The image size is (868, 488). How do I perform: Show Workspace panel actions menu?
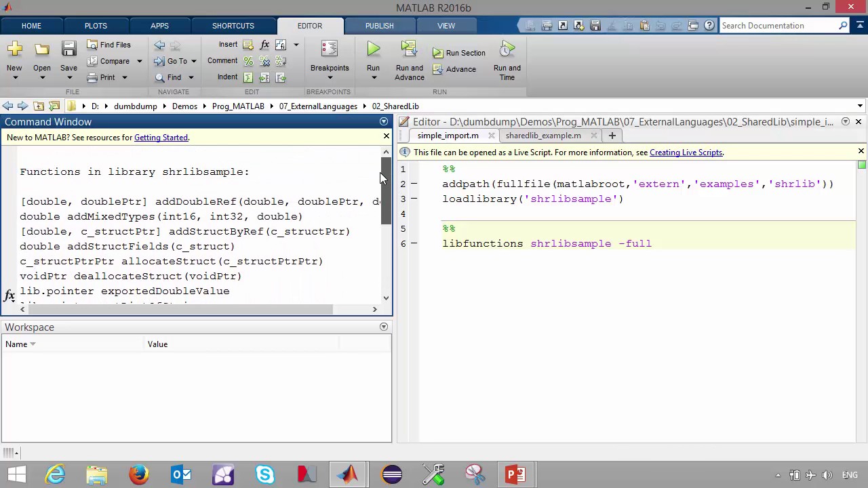point(384,327)
